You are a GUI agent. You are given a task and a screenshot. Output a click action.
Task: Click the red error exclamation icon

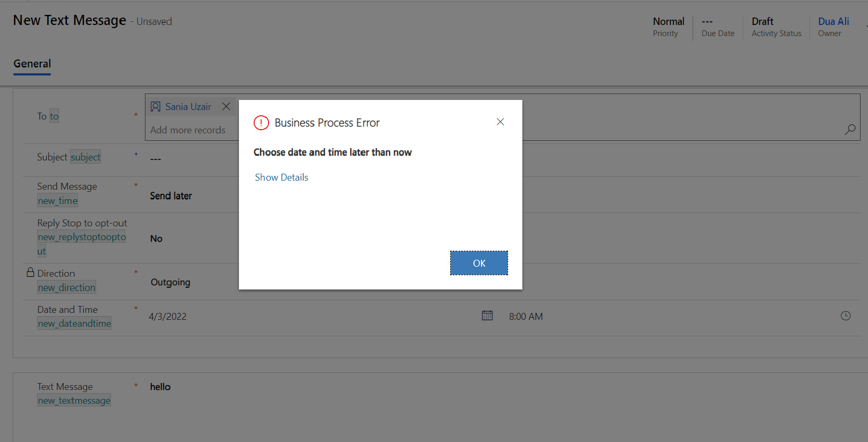coord(261,123)
